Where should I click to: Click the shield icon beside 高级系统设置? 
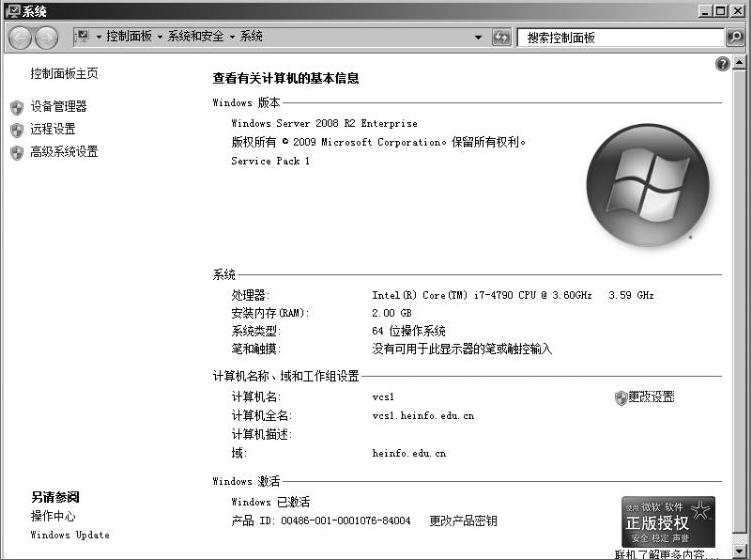17,153
